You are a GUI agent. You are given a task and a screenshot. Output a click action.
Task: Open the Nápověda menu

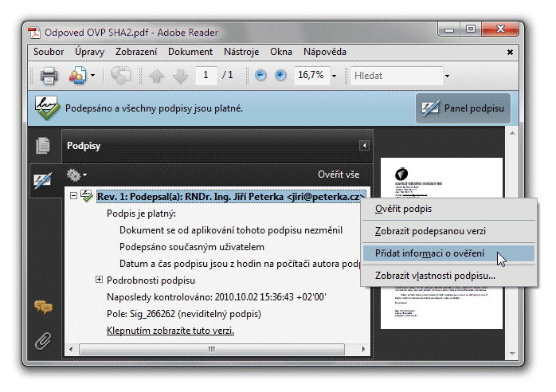tap(325, 52)
